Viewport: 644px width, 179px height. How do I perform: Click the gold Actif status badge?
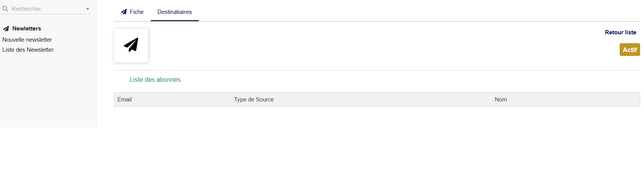[x=630, y=50]
